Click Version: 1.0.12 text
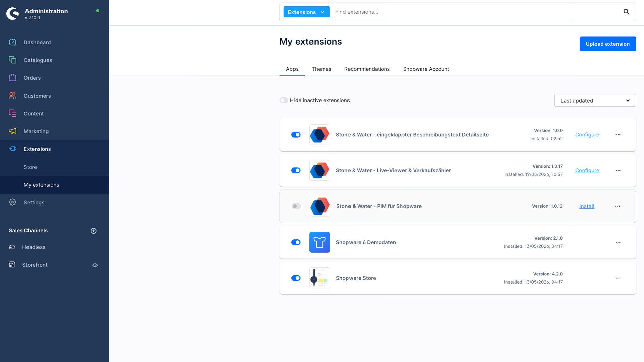 547,206
